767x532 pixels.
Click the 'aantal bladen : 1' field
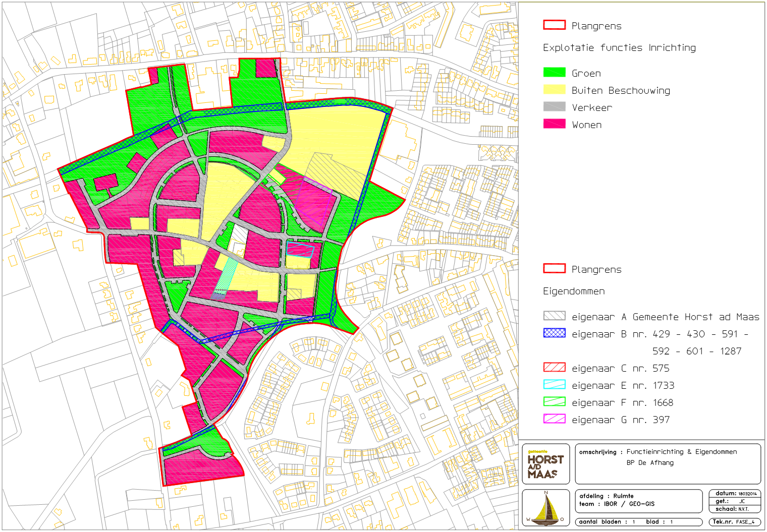coord(608,522)
